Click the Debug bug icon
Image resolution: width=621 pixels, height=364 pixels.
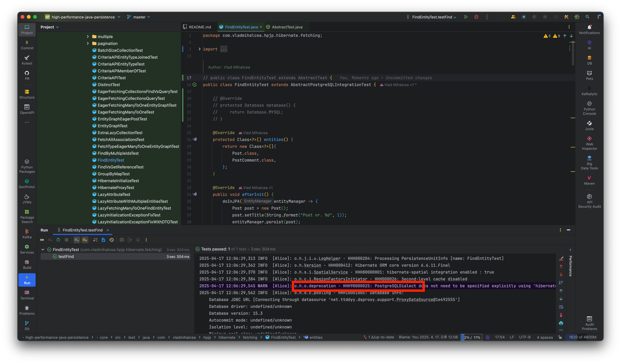click(476, 17)
